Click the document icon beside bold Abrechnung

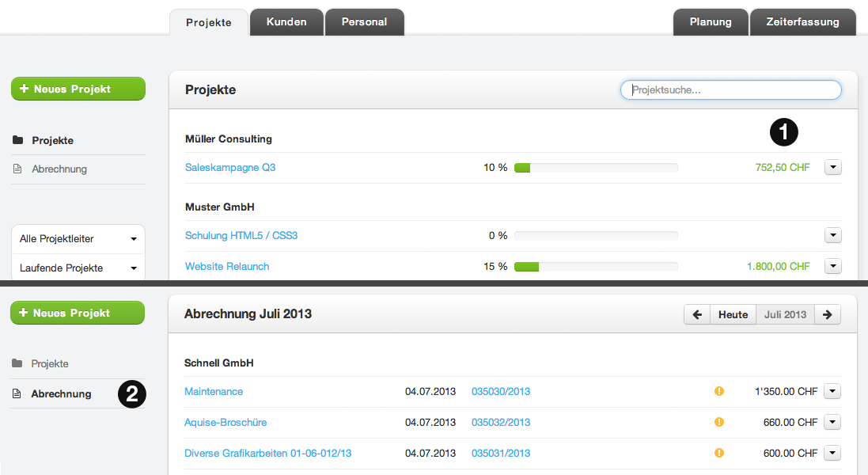(17, 393)
